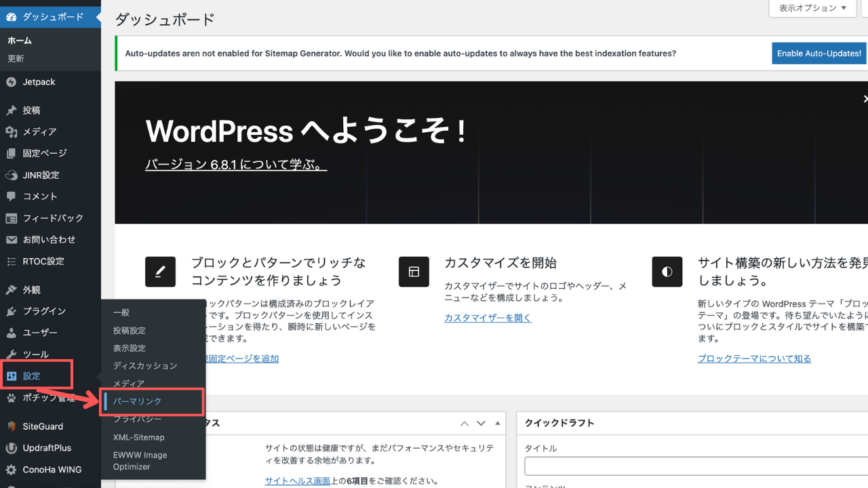Viewport: 868px width, 488px height.
Task: Collapse the site health widget toggle
Action: click(x=498, y=423)
